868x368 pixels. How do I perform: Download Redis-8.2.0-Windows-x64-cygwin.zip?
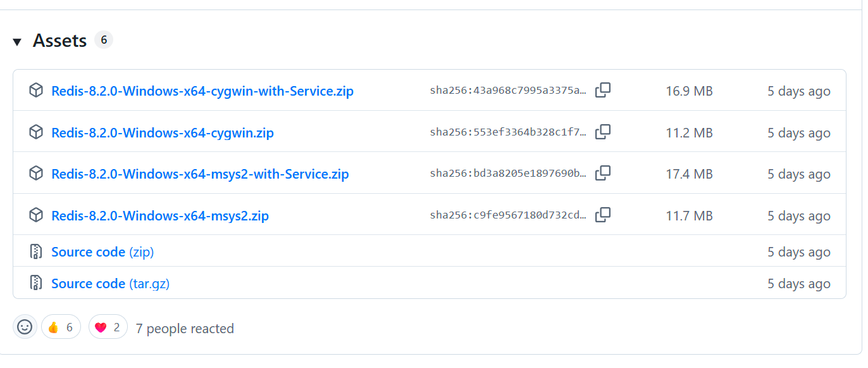163,133
